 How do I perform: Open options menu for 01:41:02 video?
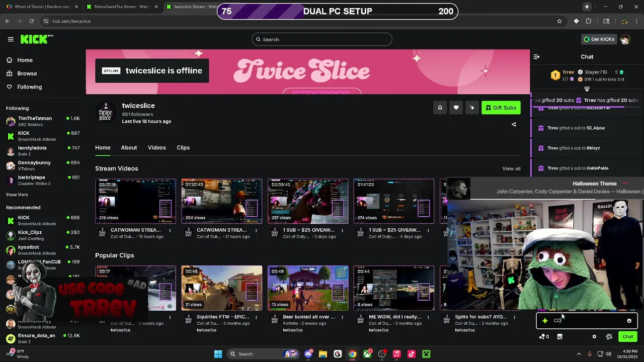pos(428,230)
